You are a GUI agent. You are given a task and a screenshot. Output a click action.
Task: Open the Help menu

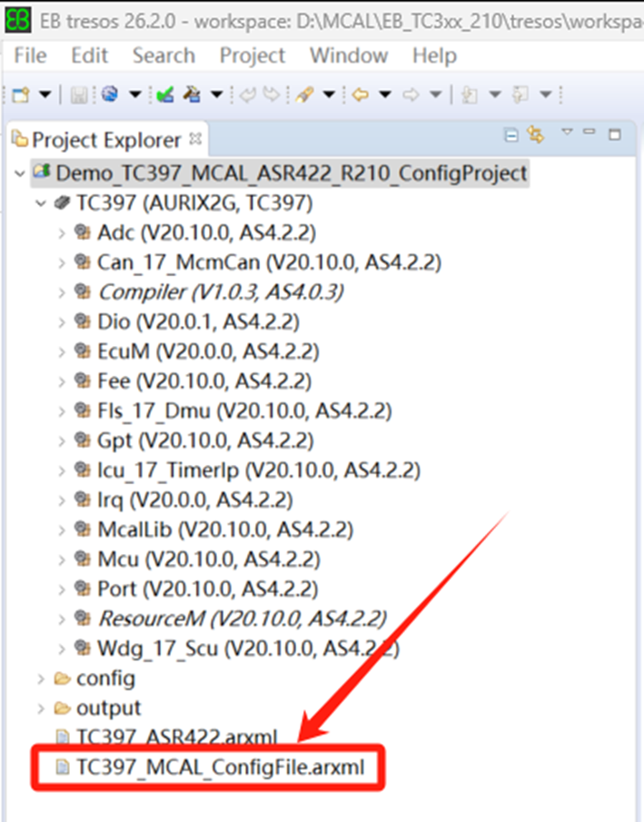434,55
